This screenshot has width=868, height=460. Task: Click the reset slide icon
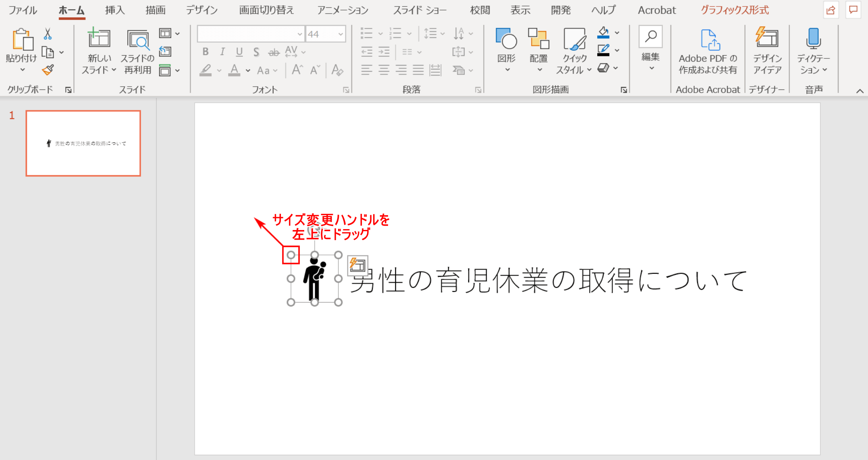(165, 52)
